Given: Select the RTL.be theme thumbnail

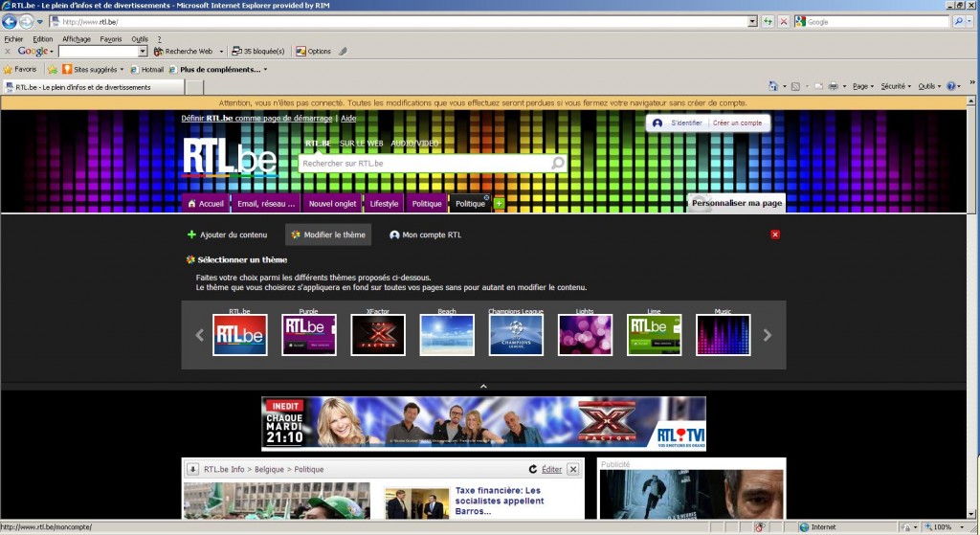Looking at the screenshot, I should pyautogui.click(x=240, y=335).
